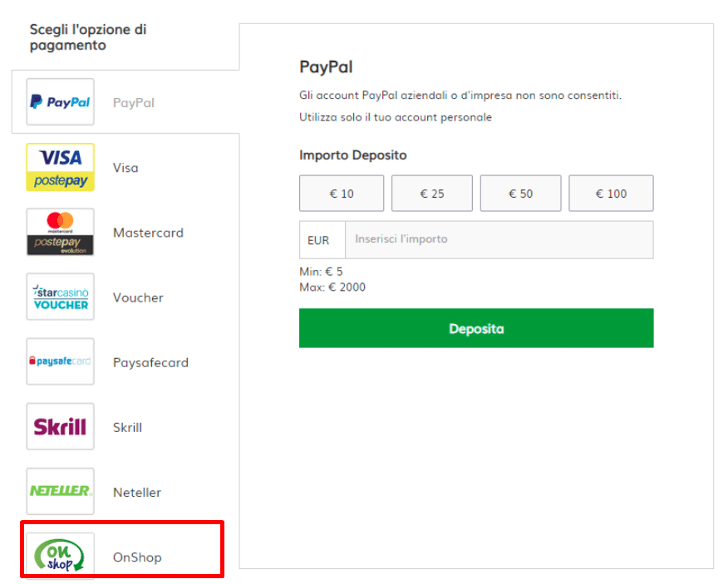728x584 pixels.
Task: Choose the Skrill logo icon
Action: (x=60, y=426)
